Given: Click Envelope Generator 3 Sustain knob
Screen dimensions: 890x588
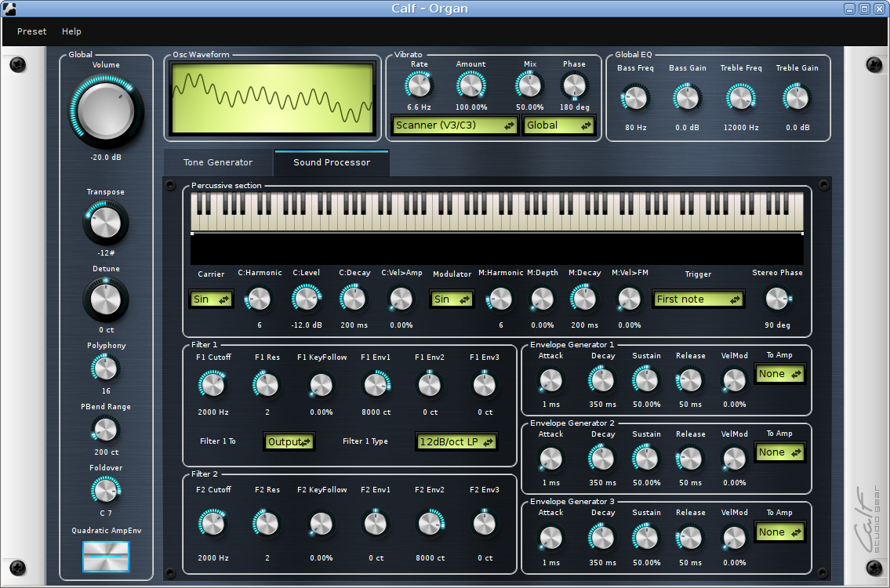Looking at the screenshot, I should point(646,538).
